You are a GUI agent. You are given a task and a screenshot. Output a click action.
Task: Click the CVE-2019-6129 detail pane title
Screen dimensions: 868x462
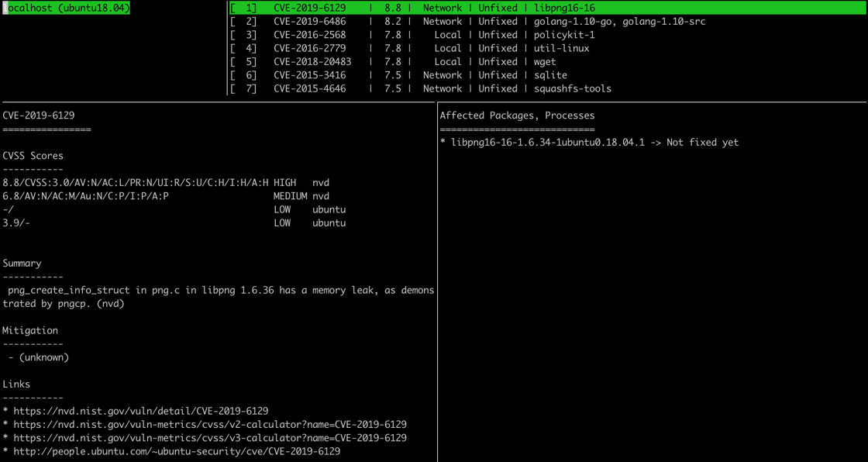pyautogui.click(x=39, y=115)
